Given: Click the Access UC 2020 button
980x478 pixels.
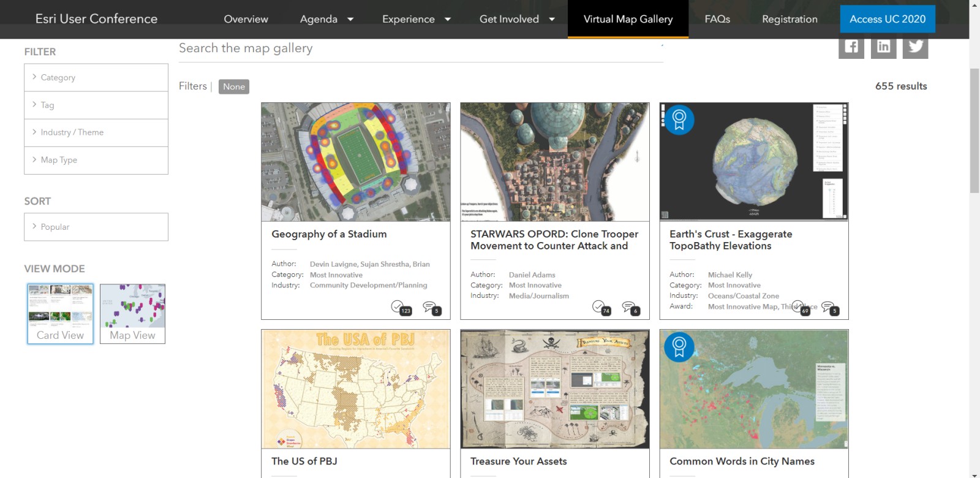Looking at the screenshot, I should [888, 19].
